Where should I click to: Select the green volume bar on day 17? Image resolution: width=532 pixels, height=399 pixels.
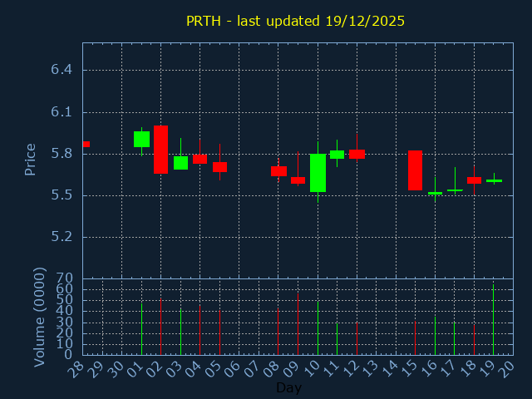[x=454, y=338]
